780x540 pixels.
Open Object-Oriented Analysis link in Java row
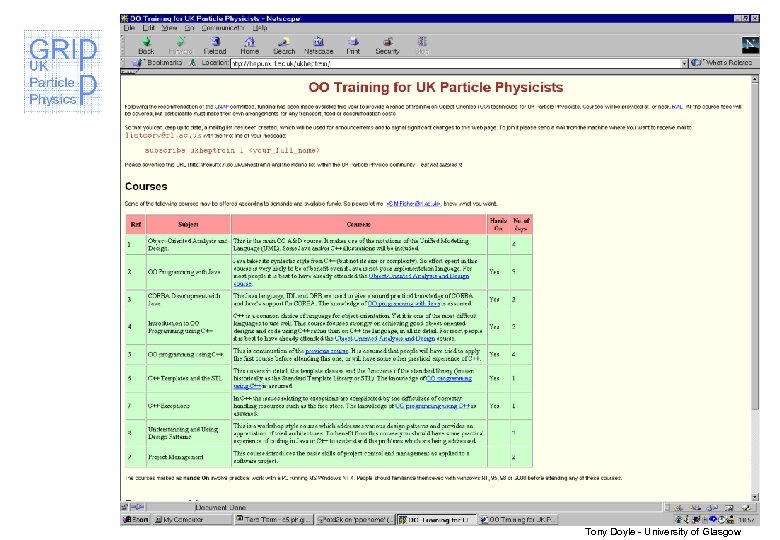418,275
